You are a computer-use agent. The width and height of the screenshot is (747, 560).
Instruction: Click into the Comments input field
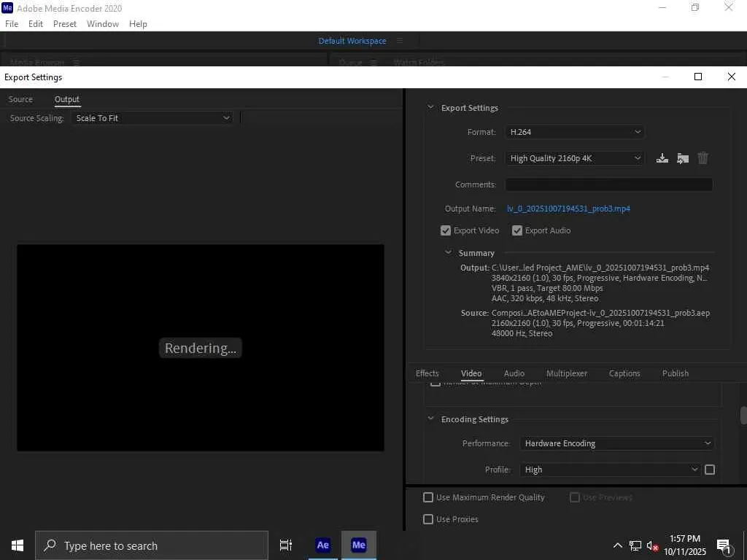pyautogui.click(x=609, y=184)
